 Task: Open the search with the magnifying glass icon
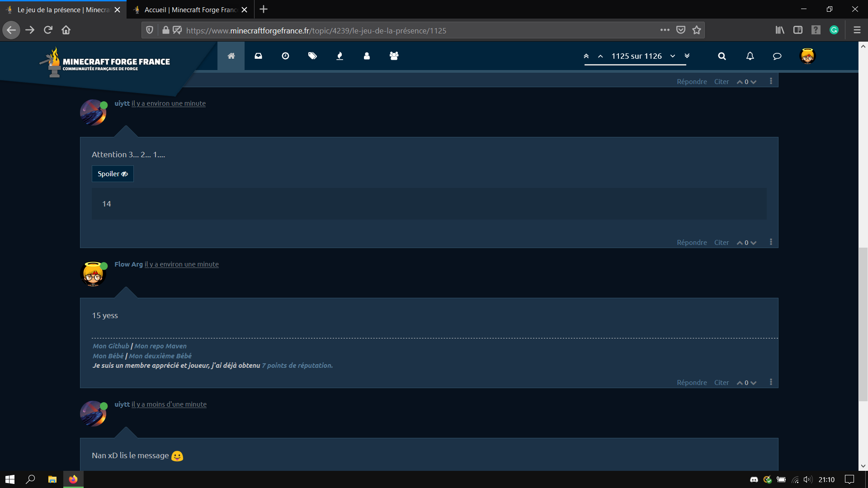tap(722, 56)
